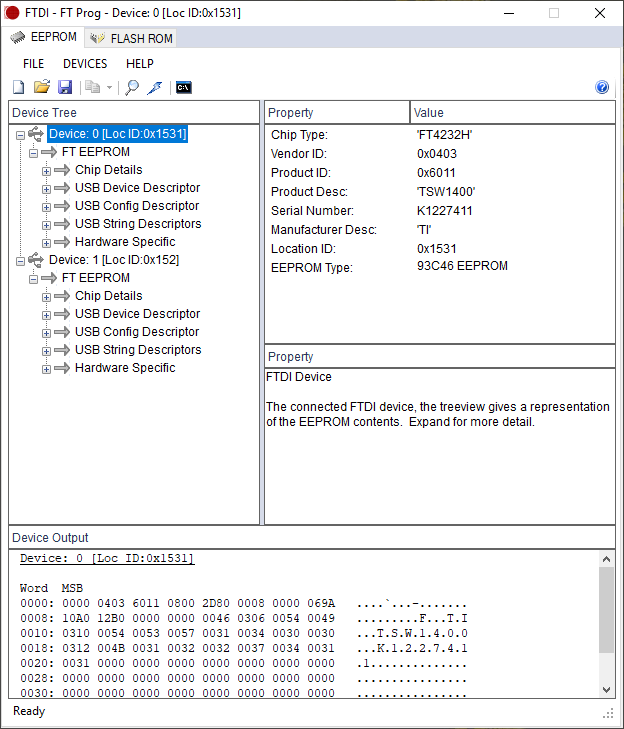
Task: Select USB String Descriptors label under Device 1
Action: click(x=138, y=350)
